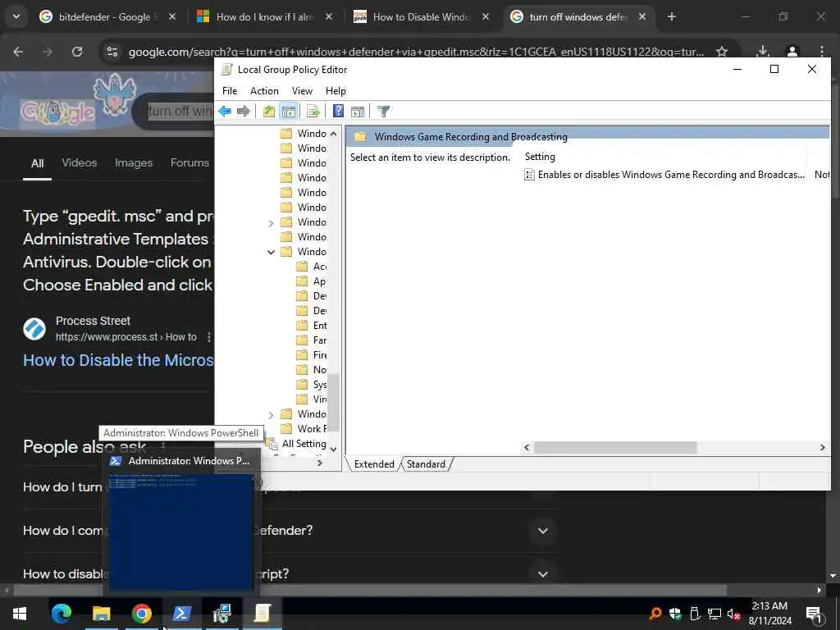Click the Group Policy Editor scroll taskbar icon
Image resolution: width=840 pixels, height=630 pixels.
point(262,614)
